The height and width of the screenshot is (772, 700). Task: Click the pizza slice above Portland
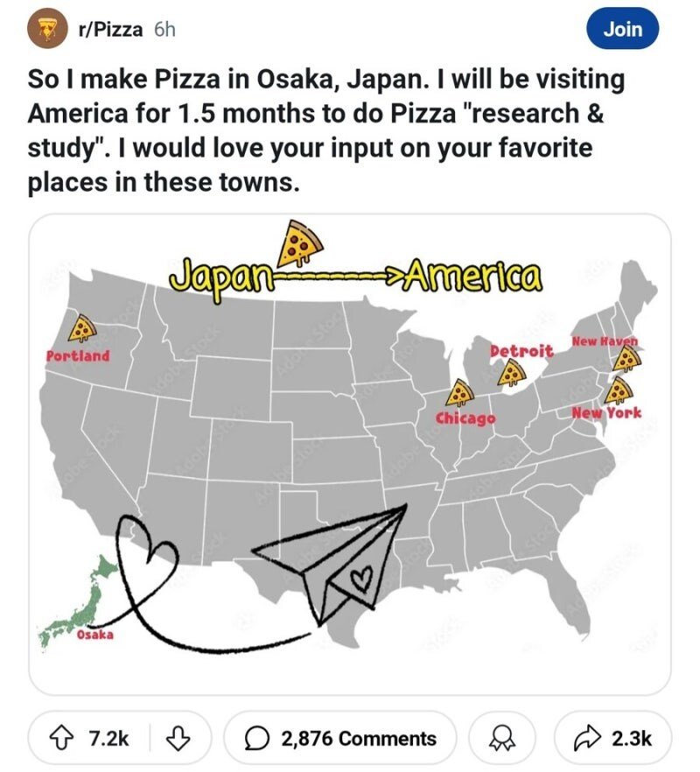point(82,327)
